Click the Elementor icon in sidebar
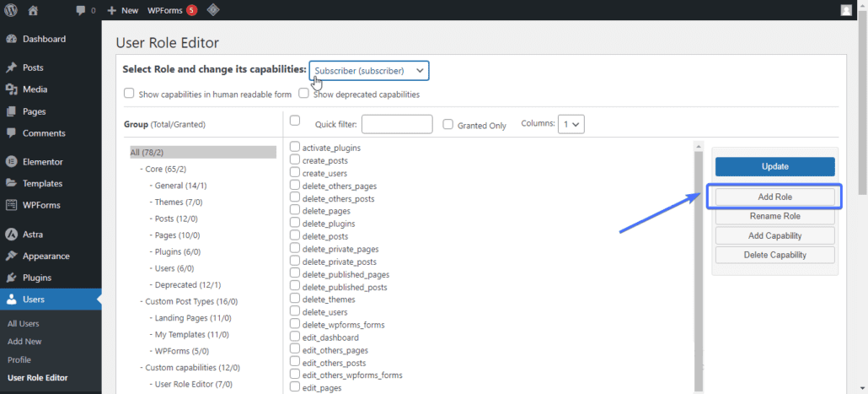868x394 pixels. point(11,162)
